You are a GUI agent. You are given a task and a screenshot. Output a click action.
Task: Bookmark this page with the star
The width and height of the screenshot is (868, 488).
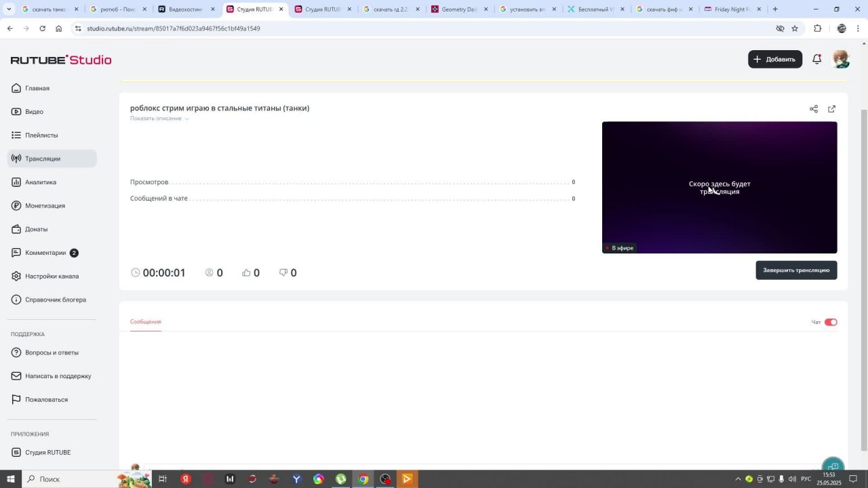pos(795,28)
